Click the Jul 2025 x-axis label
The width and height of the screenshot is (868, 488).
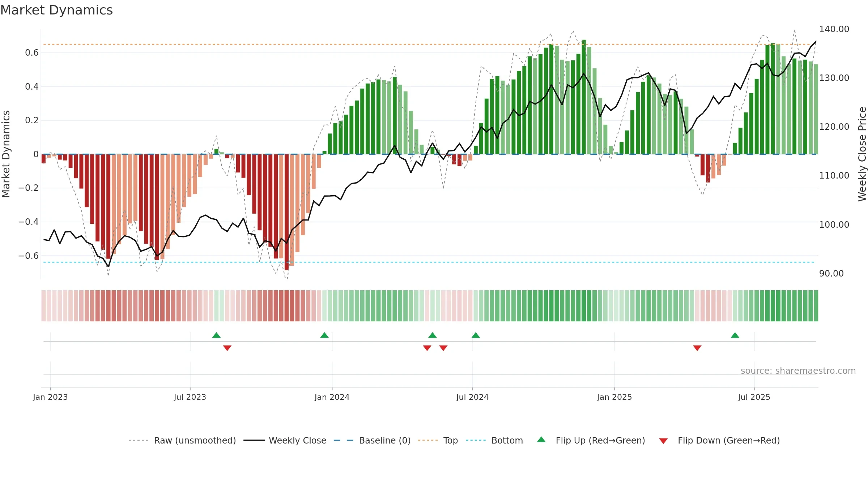(x=754, y=397)
